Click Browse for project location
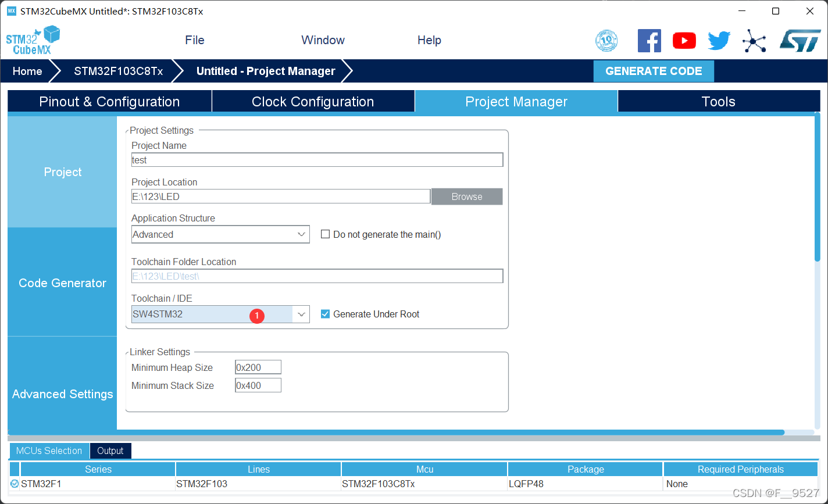 pyautogui.click(x=467, y=196)
